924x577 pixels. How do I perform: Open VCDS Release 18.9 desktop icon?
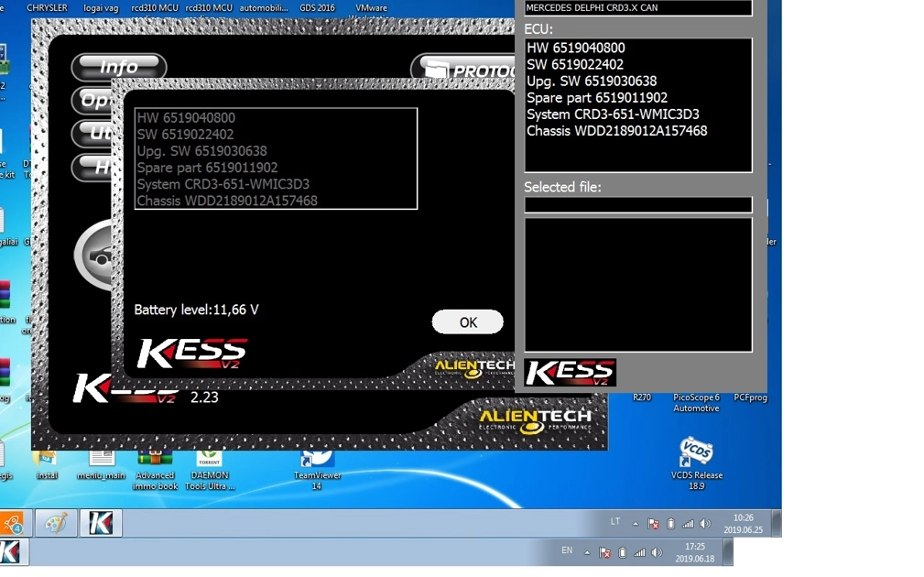pos(697,463)
